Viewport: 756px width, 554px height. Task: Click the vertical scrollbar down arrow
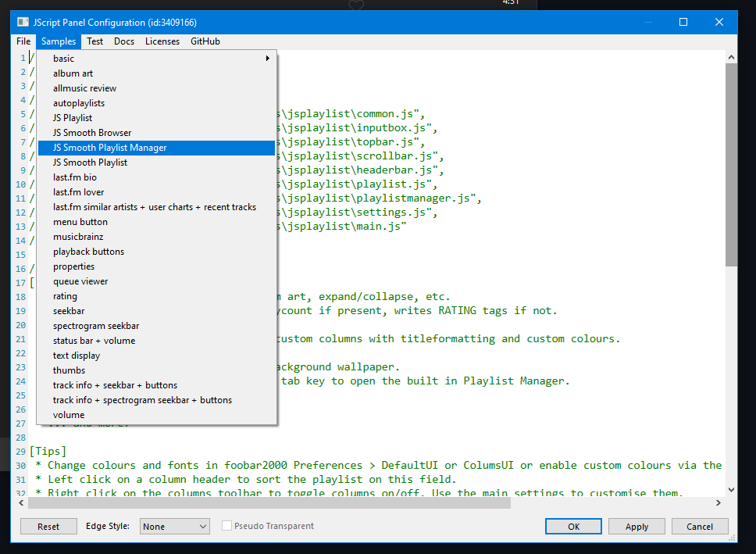[730, 490]
